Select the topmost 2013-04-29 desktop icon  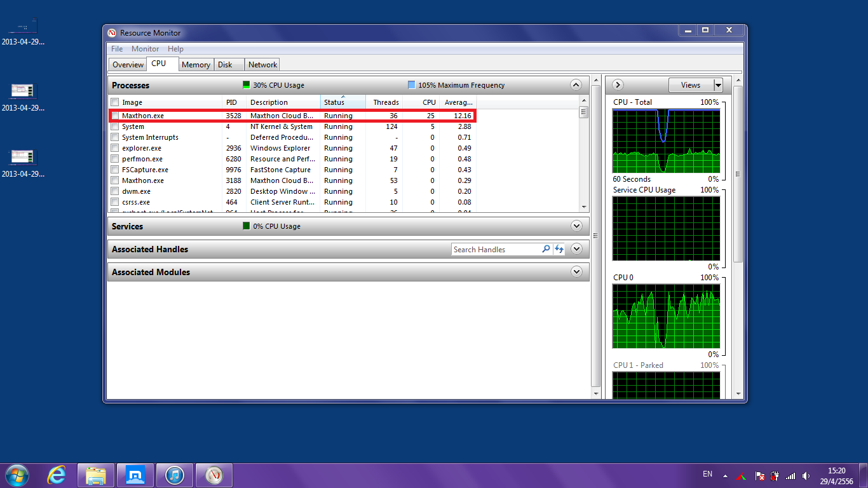(x=24, y=31)
